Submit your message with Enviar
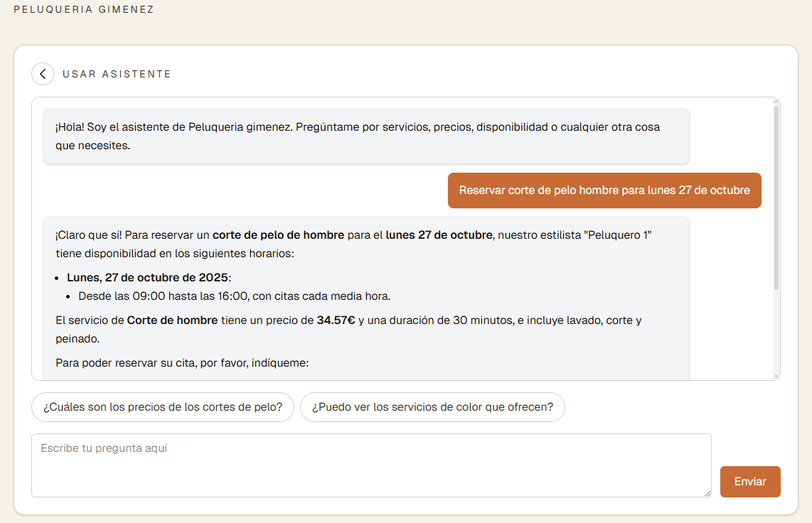Image resolution: width=812 pixels, height=523 pixels. point(750,482)
